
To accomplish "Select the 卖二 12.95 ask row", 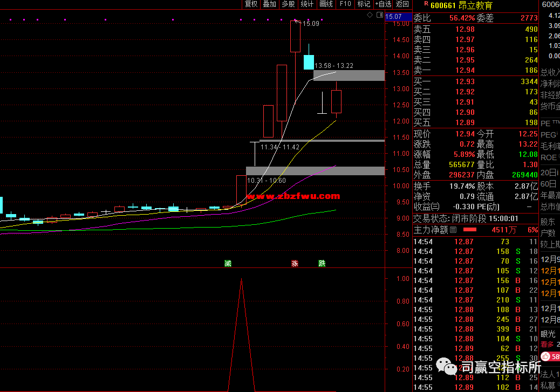I will point(475,60).
